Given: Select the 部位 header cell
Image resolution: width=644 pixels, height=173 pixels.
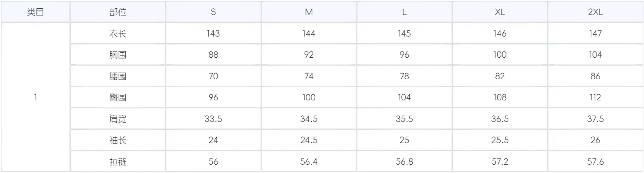Looking at the screenshot, I should 118,12.
